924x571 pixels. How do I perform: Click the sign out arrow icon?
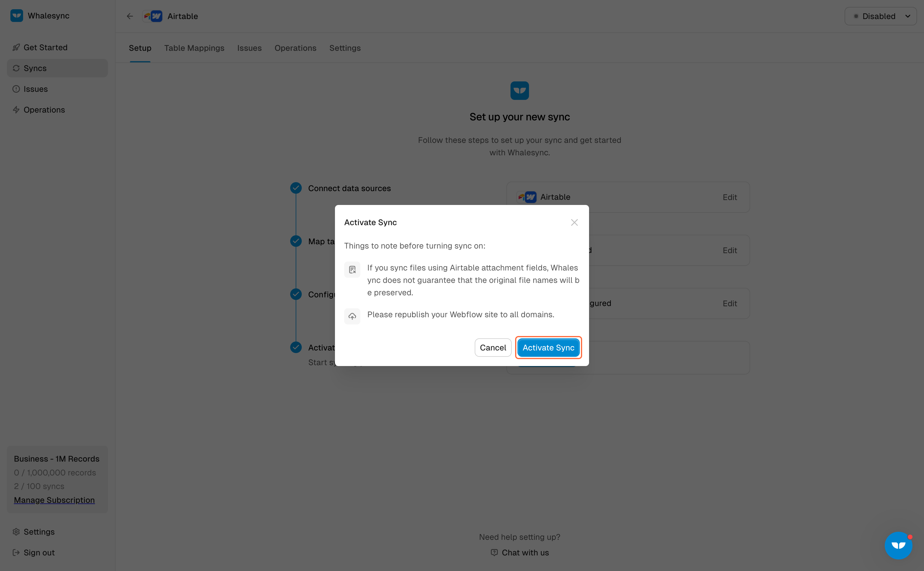coord(16,553)
